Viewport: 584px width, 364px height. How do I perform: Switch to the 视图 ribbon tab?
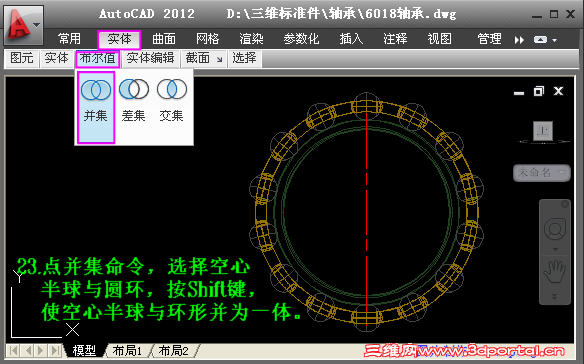pos(439,39)
